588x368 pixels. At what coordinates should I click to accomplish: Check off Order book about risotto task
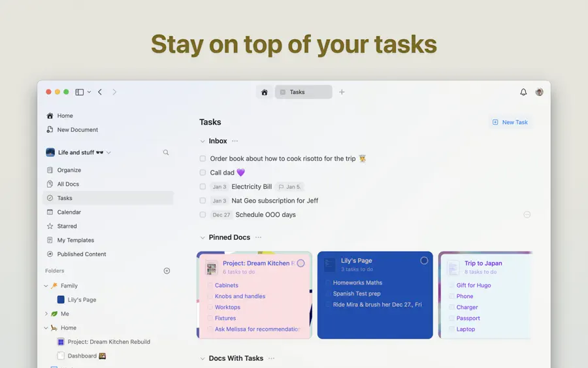point(203,159)
